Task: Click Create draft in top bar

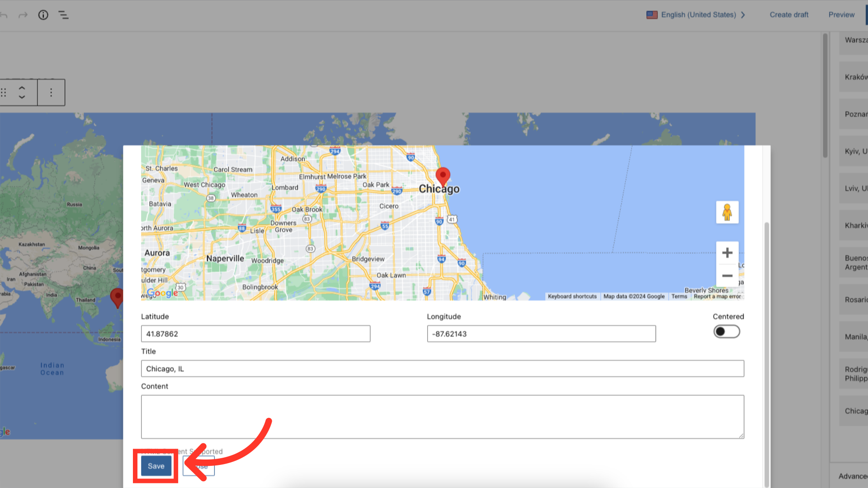Action: (789, 15)
